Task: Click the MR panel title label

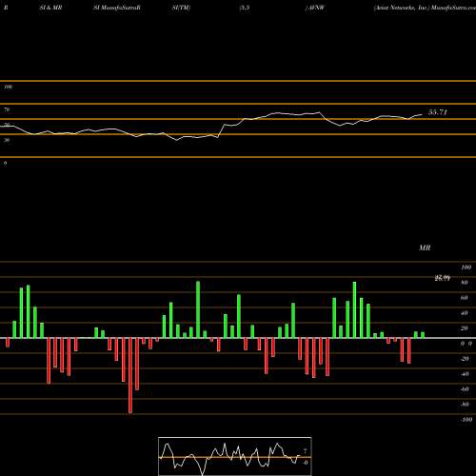Action: coord(425,248)
